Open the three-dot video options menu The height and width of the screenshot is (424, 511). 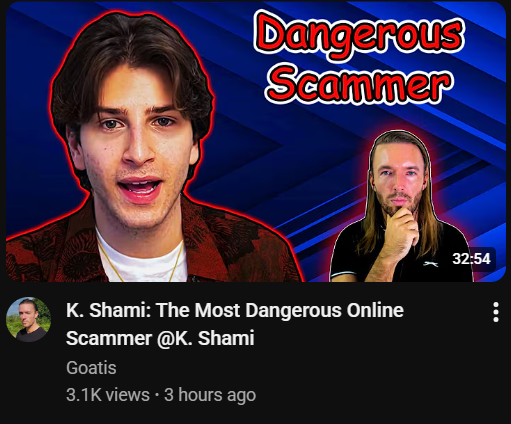[x=496, y=312]
